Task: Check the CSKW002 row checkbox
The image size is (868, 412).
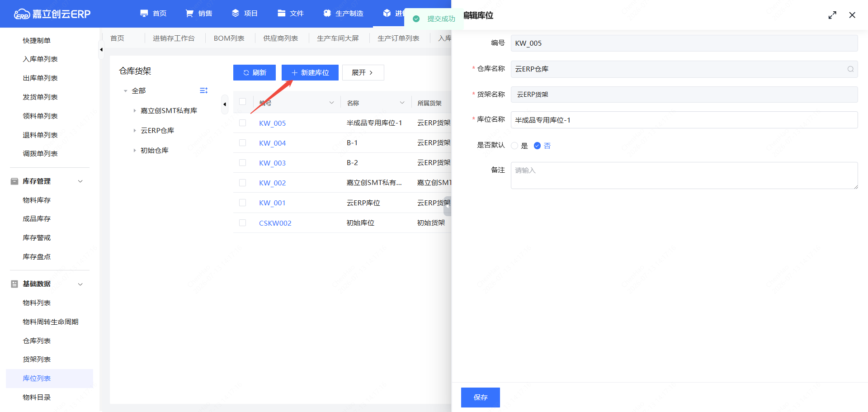Action: (243, 223)
